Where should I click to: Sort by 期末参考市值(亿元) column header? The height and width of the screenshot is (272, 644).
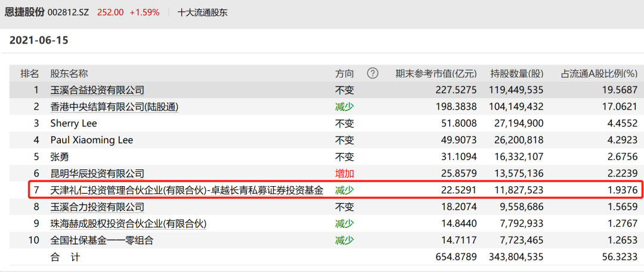point(436,73)
